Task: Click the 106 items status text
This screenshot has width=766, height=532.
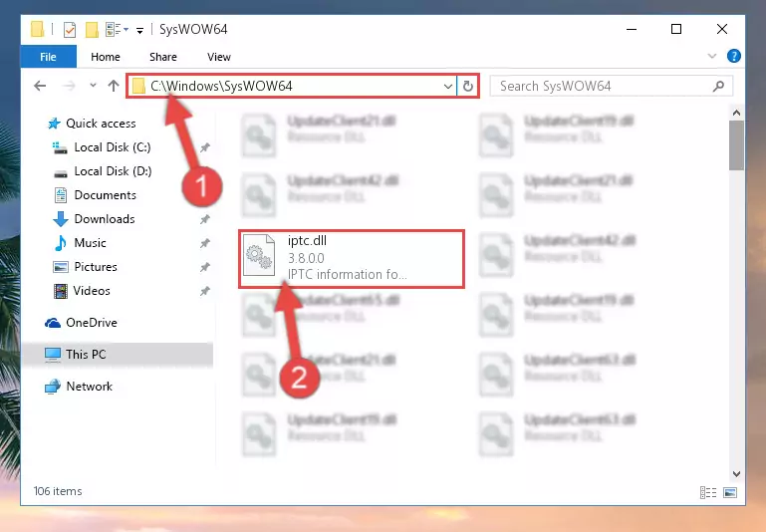Action: click(58, 491)
